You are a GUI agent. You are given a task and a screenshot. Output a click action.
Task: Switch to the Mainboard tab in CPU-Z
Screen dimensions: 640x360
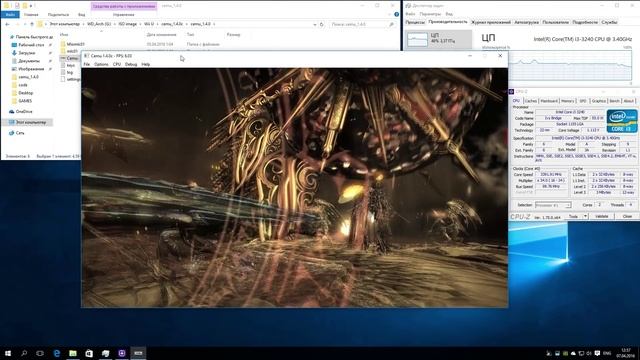click(x=549, y=101)
